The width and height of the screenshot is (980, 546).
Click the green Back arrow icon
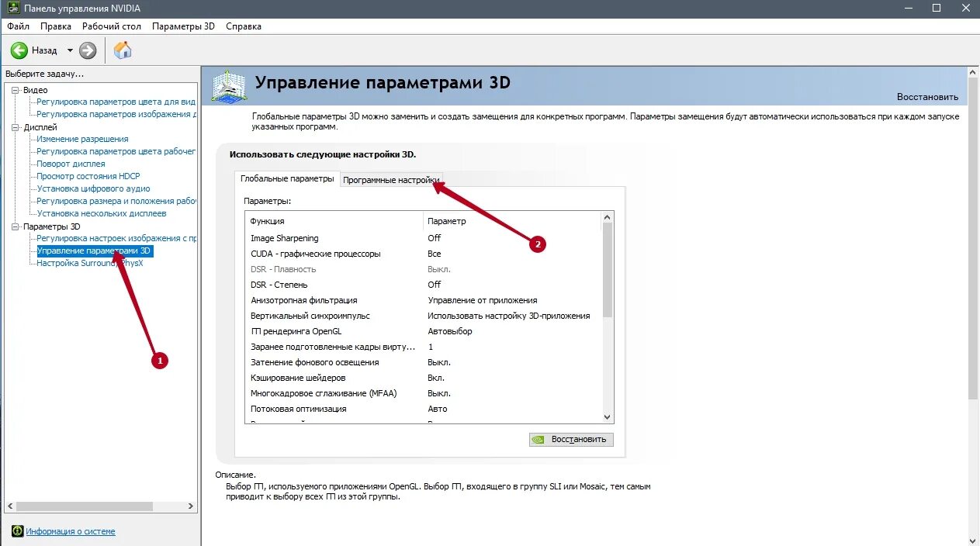click(19, 50)
